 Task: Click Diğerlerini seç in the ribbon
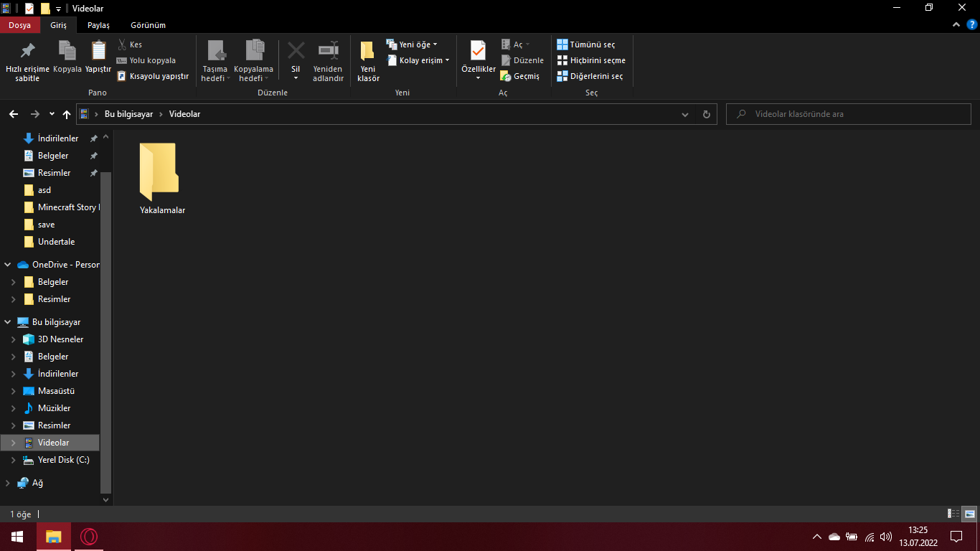(590, 76)
